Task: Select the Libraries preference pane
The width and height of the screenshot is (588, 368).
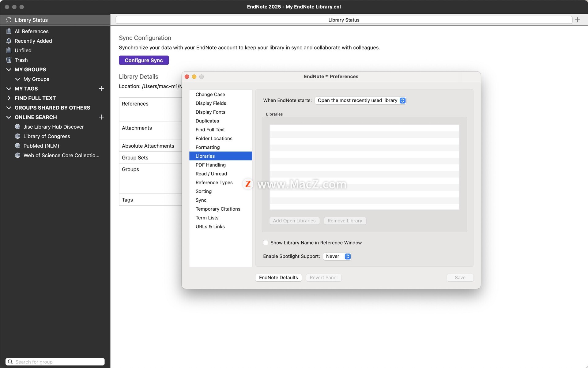Action: 221,156
